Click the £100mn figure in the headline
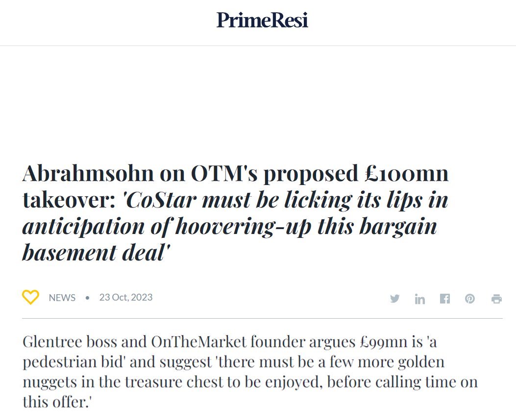 (x=407, y=173)
